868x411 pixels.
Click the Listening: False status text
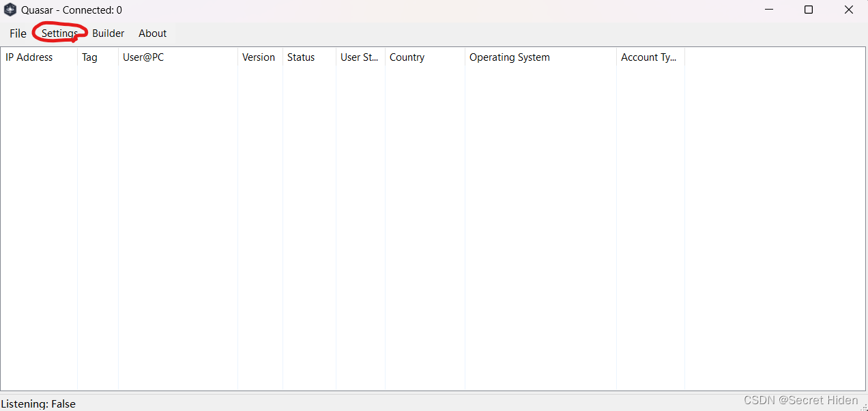38,403
